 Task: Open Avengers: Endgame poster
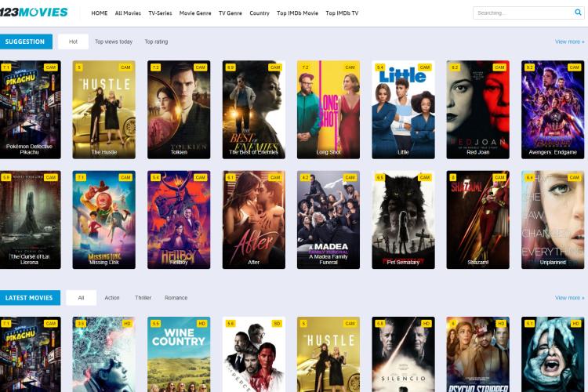pos(553,110)
